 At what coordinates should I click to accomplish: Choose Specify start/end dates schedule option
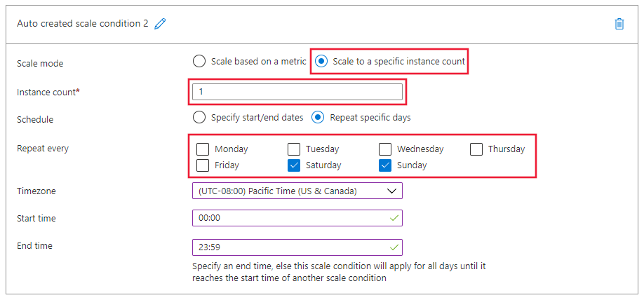point(199,117)
